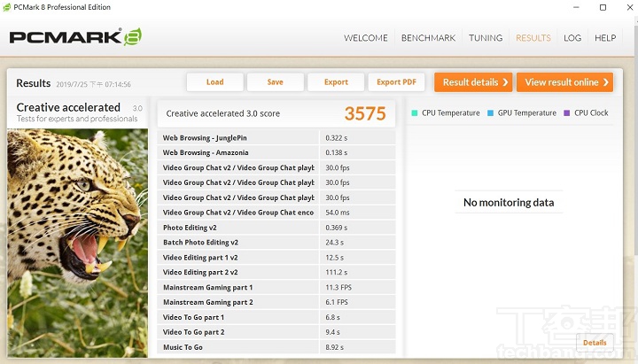
Task: Open the HELP menu item
Action: (x=605, y=38)
